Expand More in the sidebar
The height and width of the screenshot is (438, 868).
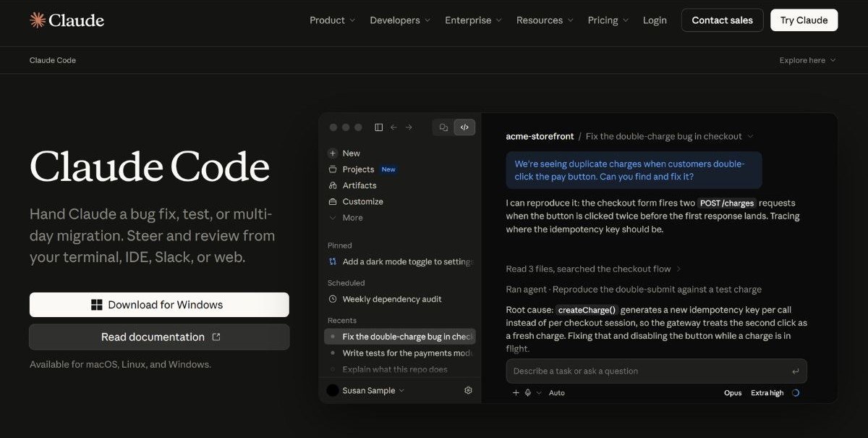pos(346,218)
